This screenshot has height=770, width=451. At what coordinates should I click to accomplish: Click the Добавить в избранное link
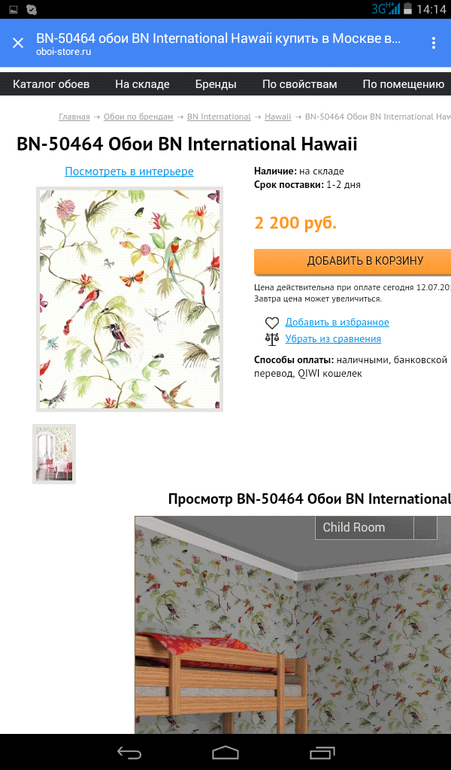tap(337, 323)
